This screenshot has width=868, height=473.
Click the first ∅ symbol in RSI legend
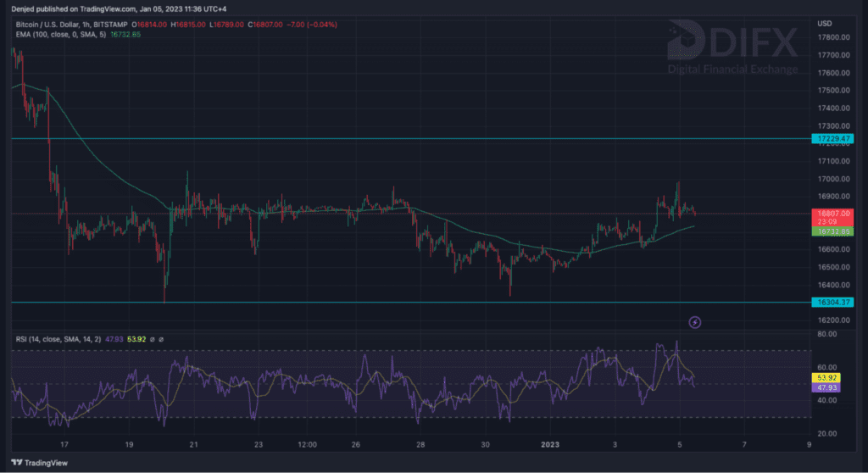(x=153, y=339)
